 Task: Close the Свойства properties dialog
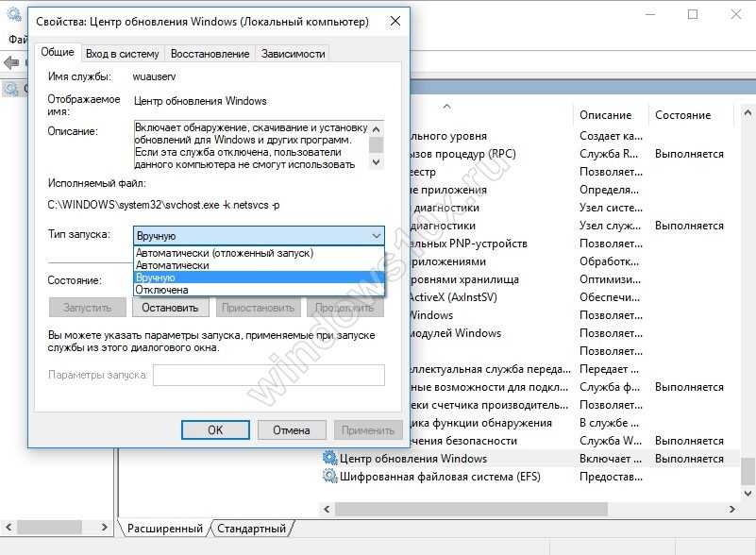pyautogui.click(x=395, y=21)
